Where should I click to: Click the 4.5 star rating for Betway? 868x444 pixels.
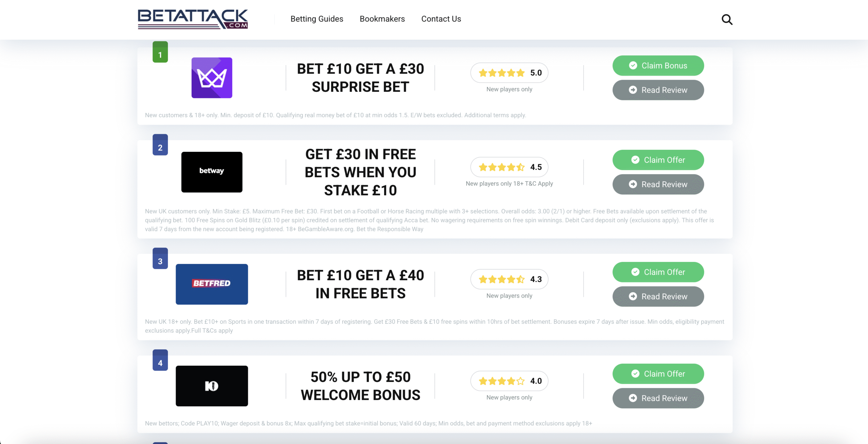[x=509, y=167]
